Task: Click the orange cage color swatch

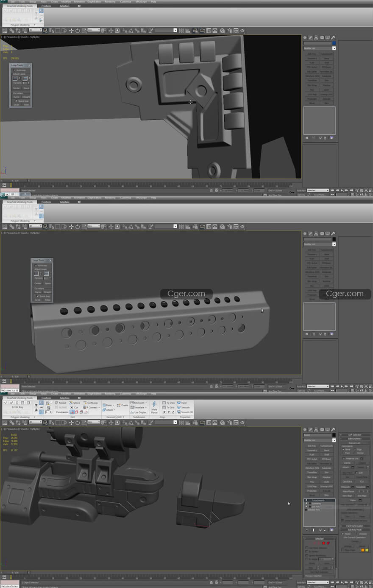Action: coord(363,550)
